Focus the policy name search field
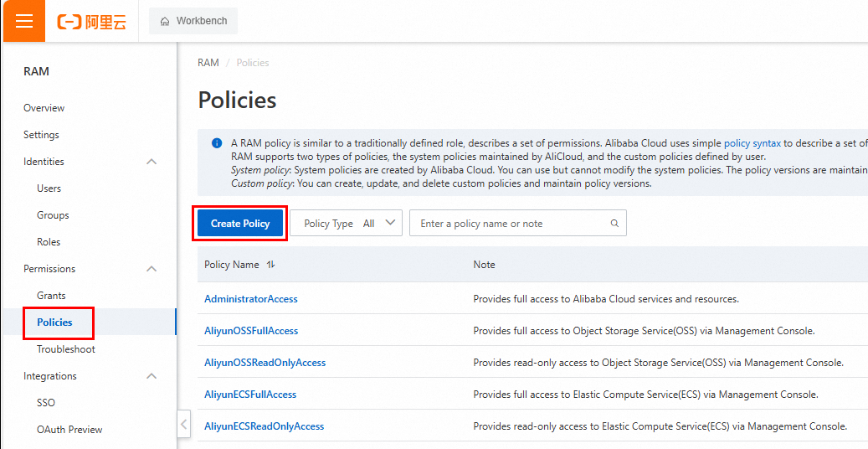This screenshot has height=449, width=868. click(511, 224)
